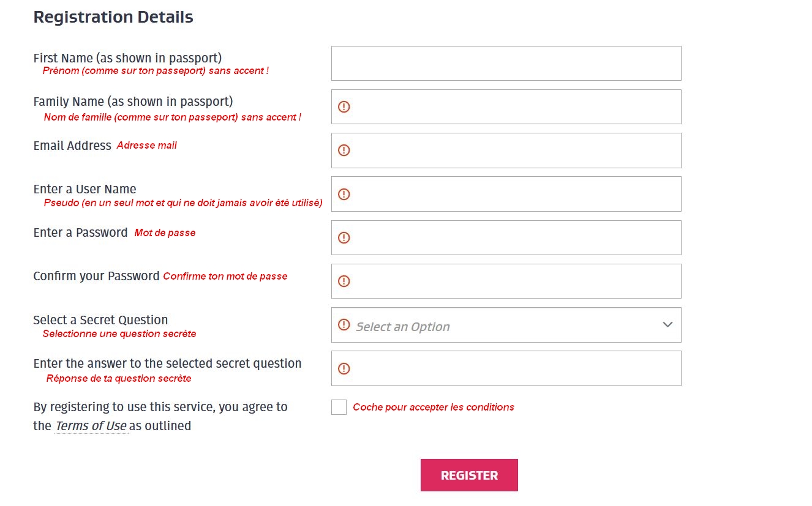Focus the User Name text field
Screen dimensions: 812x506
(506, 194)
